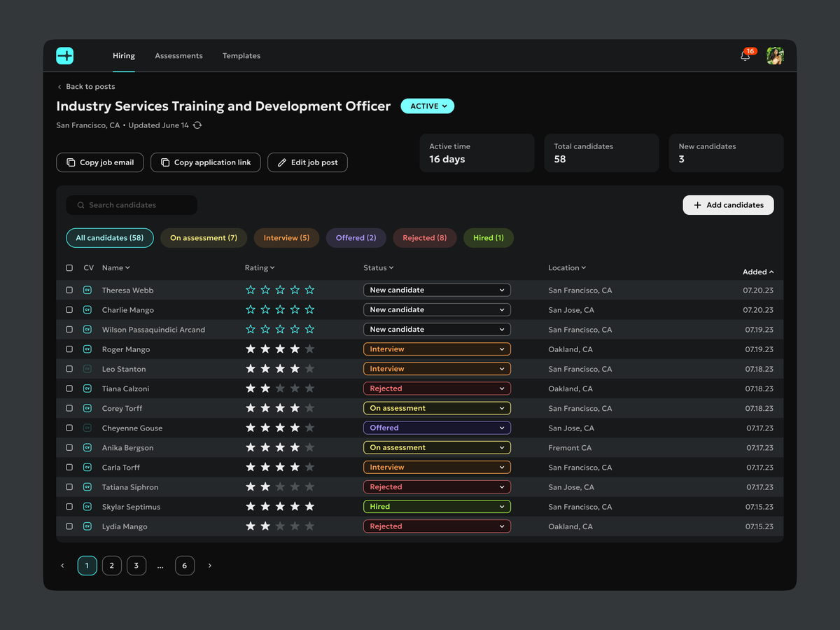
Task: Open Corey Torff's CV icon
Action: tap(87, 408)
